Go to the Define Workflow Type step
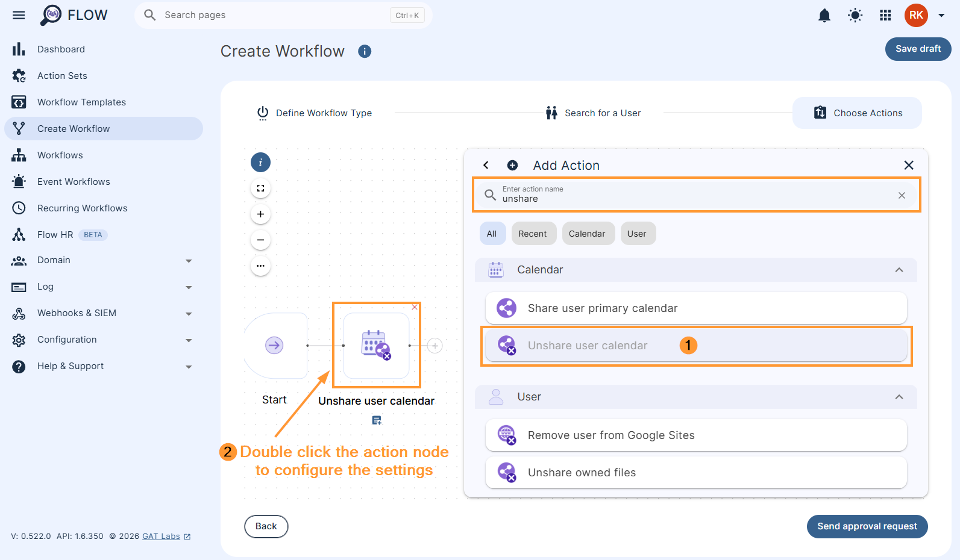 pos(314,113)
